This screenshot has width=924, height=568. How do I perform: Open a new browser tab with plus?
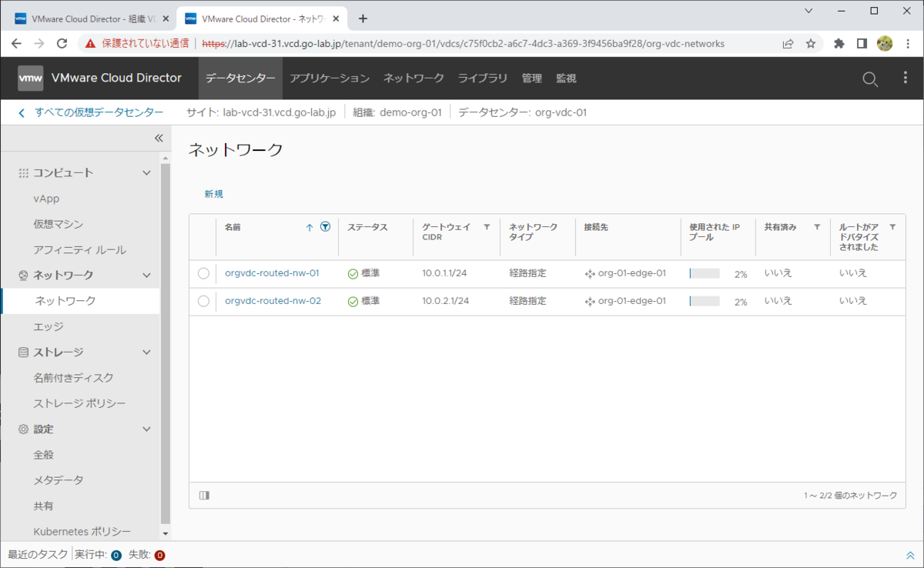363,18
